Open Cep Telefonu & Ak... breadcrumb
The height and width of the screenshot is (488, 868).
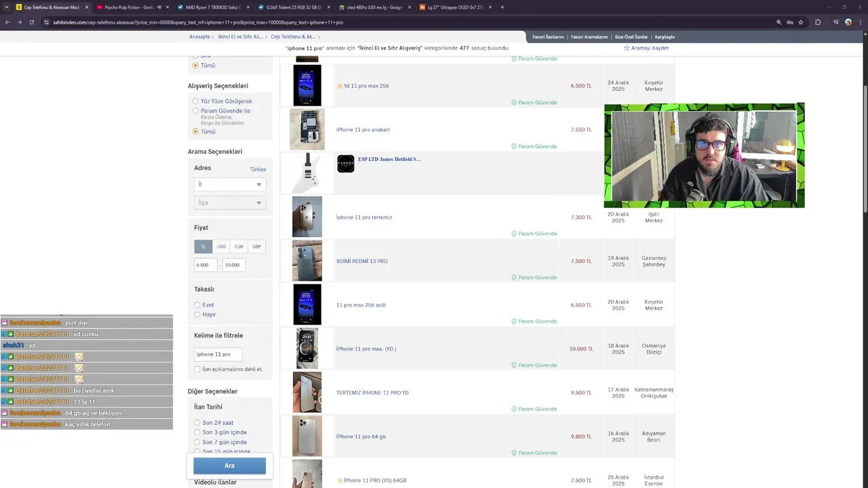tap(293, 37)
